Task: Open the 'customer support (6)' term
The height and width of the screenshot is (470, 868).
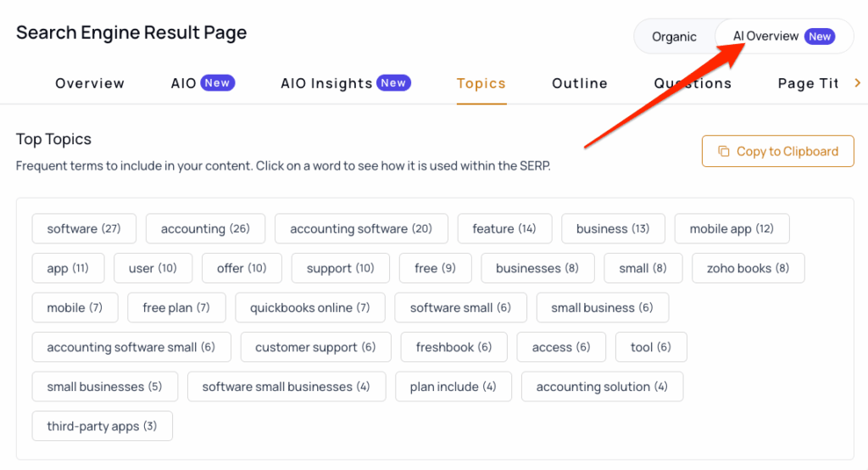Action: pyautogui.click(x=315, y=347)
